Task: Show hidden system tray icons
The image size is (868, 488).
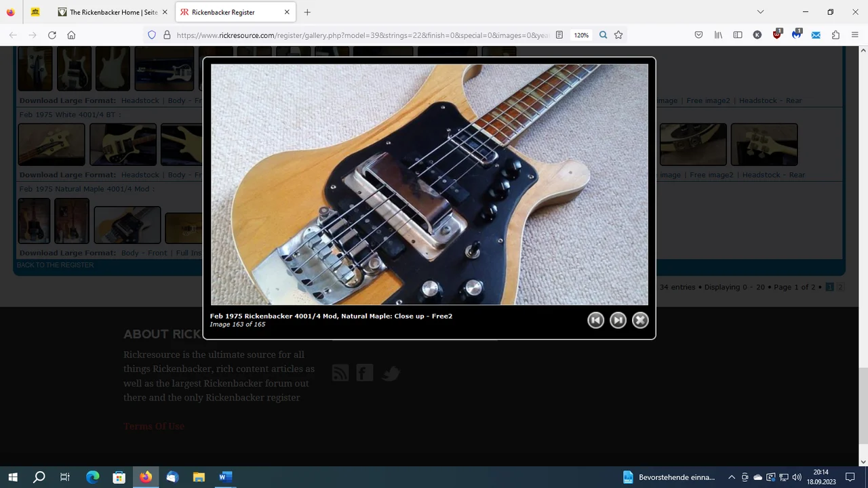Action: [732, 477]
